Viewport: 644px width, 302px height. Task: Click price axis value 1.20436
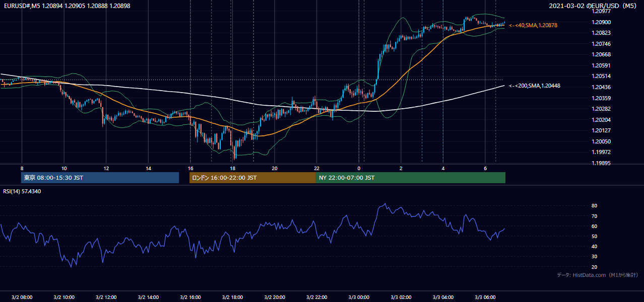coord(601,87)
